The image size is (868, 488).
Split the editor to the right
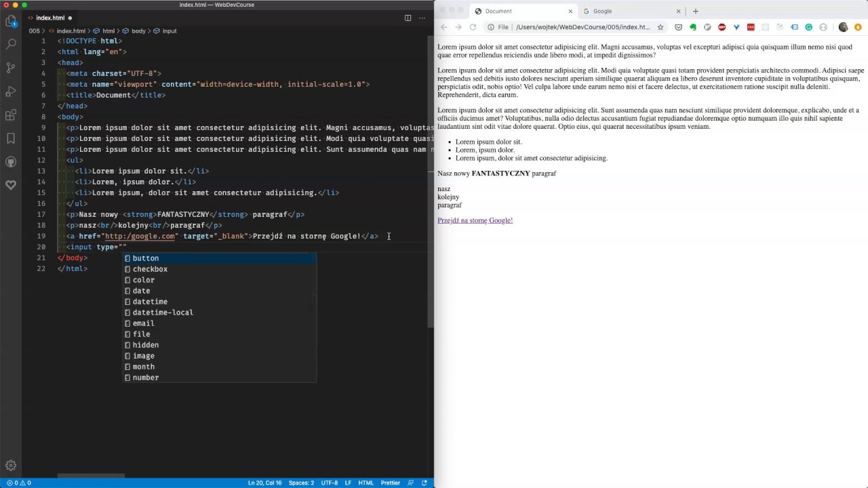[408, 18]
